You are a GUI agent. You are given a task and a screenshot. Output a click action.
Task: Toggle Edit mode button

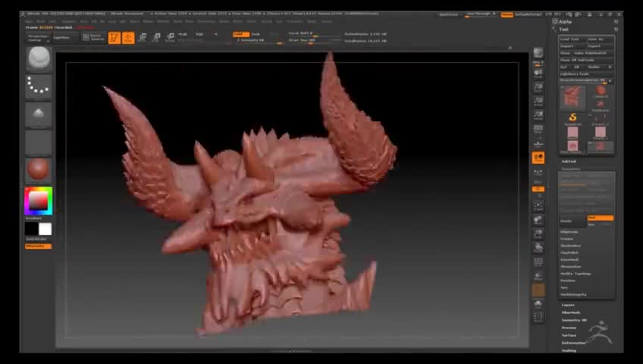[114, 38]
